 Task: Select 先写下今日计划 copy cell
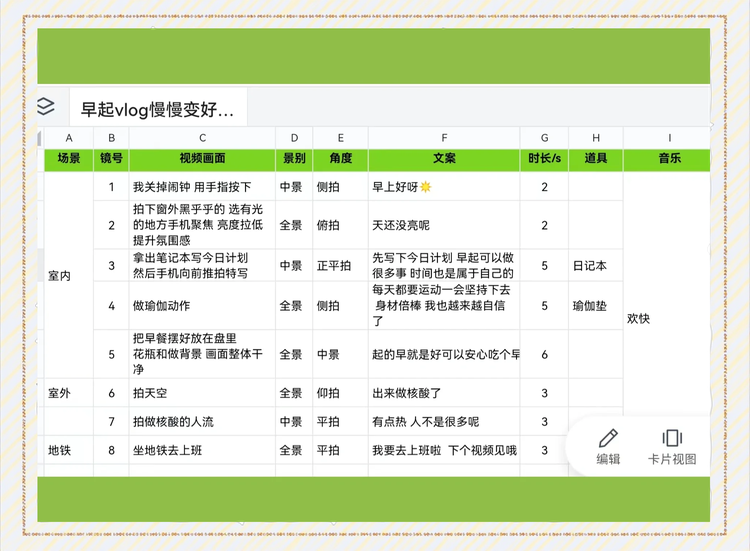(444, 265)
